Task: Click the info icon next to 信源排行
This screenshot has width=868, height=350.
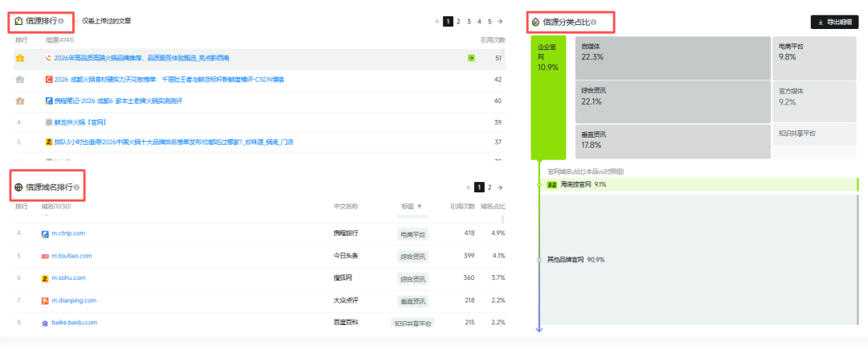Action: [x=61, y=21]
